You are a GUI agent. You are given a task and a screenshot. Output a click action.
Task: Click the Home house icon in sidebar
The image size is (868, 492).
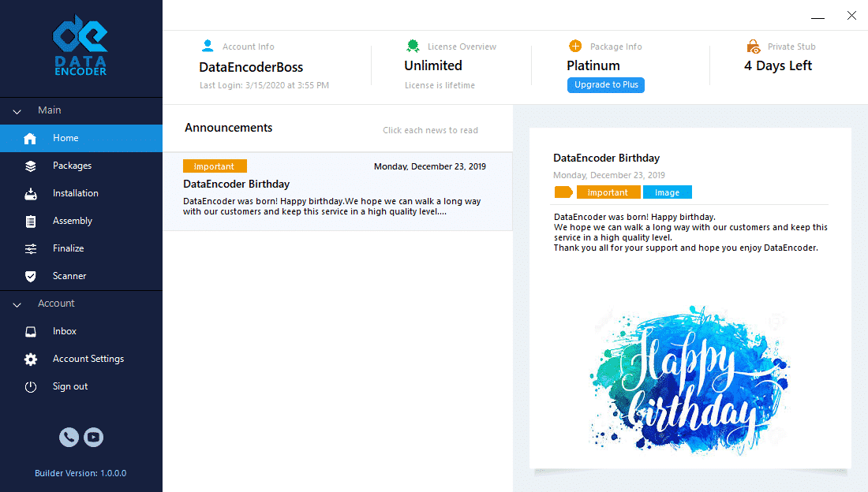pyautogui.click(x=31, y=138)
